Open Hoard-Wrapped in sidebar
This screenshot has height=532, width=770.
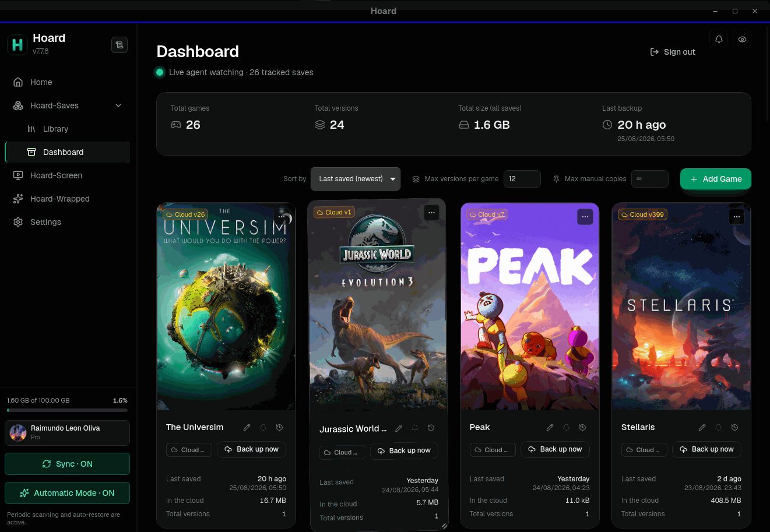coord(67,199)
